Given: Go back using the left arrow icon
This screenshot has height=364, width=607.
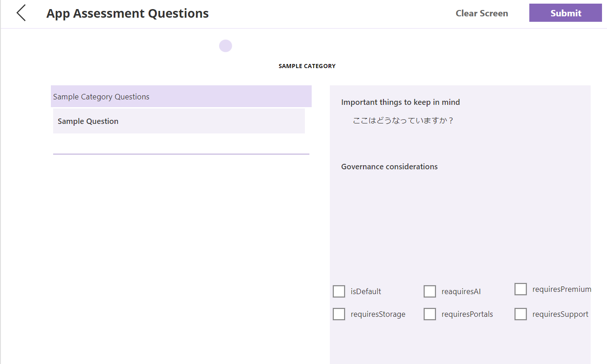Looking at the screenshot, I should [21, 13].
